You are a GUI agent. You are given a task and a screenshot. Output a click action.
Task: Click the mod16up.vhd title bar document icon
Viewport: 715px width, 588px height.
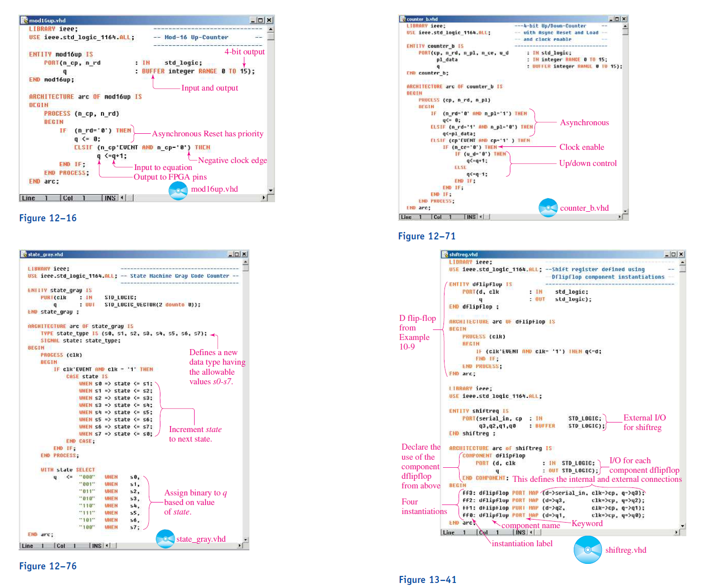(24, 20)
